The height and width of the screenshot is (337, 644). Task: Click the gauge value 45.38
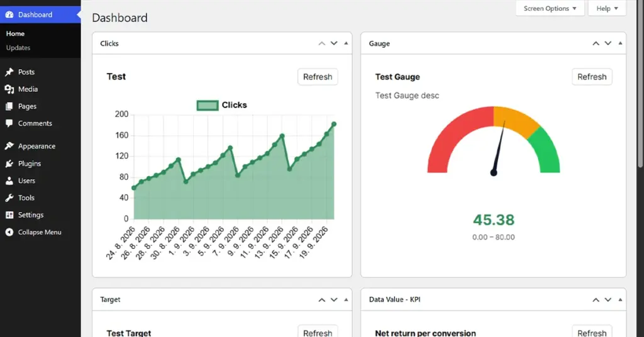(494, 220)
